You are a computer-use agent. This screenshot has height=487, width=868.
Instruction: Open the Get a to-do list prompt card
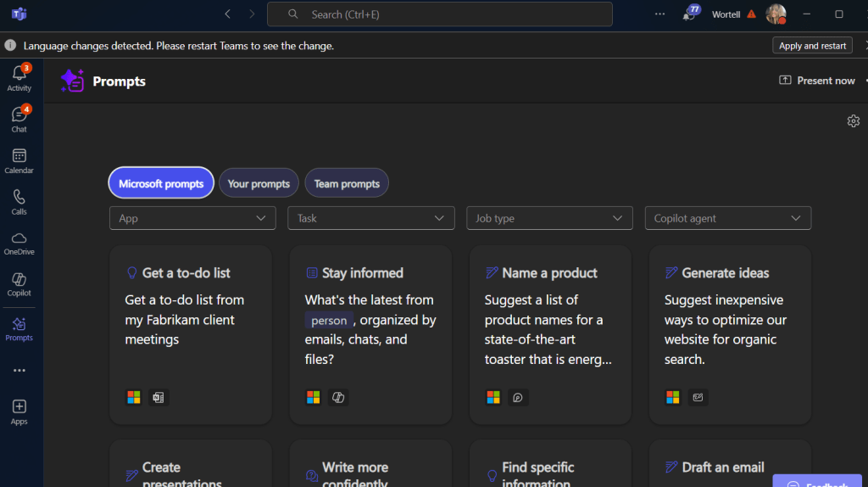(x=191, y=334)
